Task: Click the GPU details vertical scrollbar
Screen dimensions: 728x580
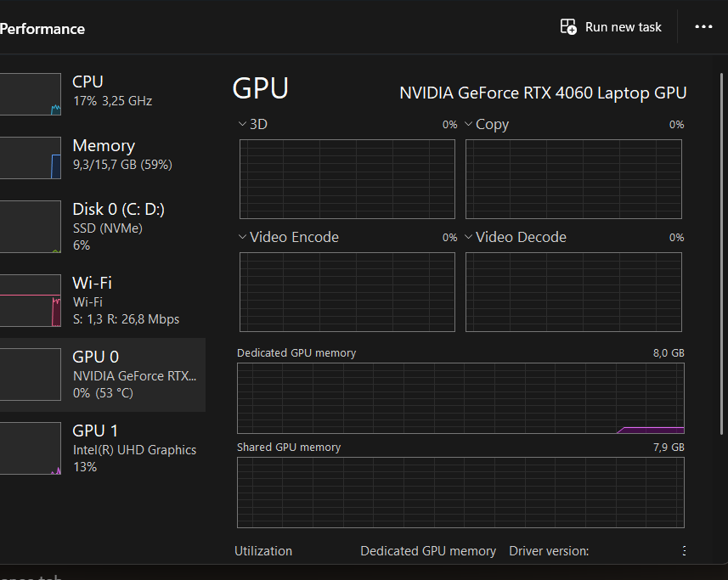Action: (721, 254)
